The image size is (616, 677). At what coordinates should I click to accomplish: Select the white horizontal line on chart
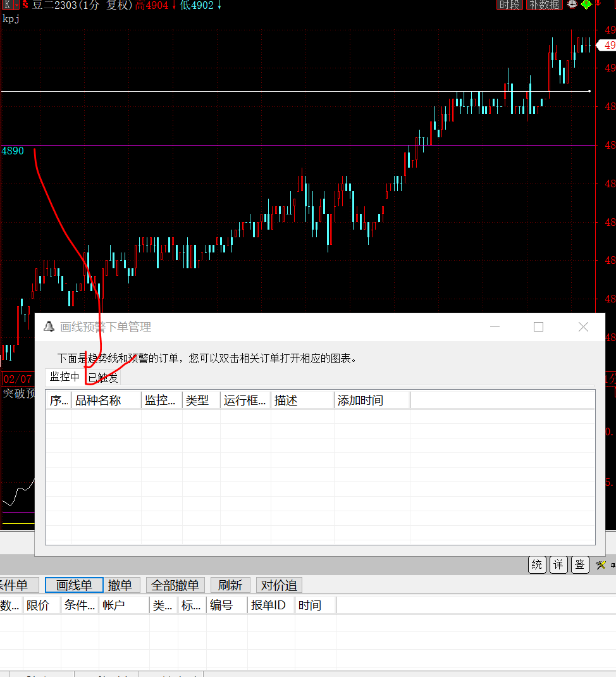[x=295, y=91]
